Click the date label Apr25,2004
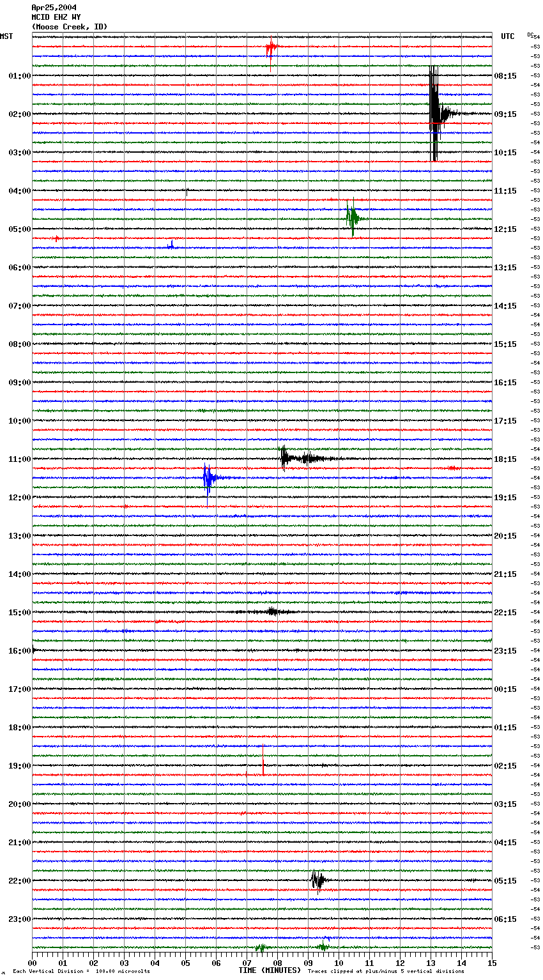This screenshot has height=980, width=543. (54, 8)
